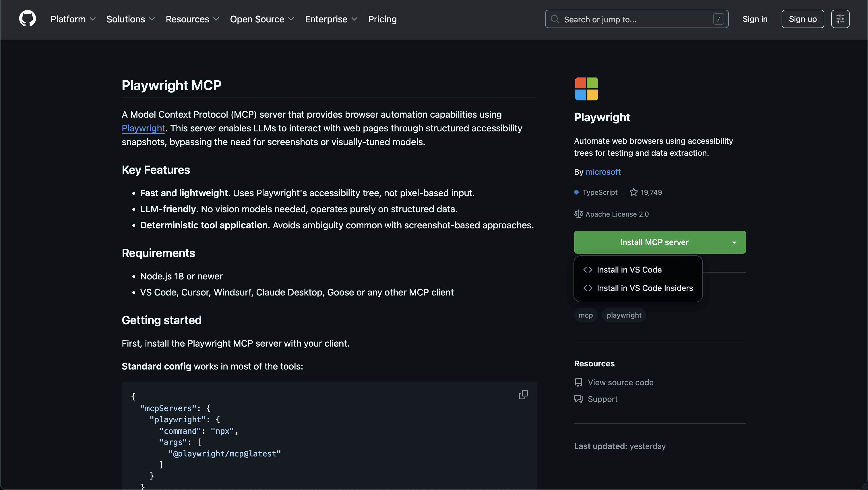Click the TypeScript language label
Screen dimensions: 868x490
coord(600,192)
